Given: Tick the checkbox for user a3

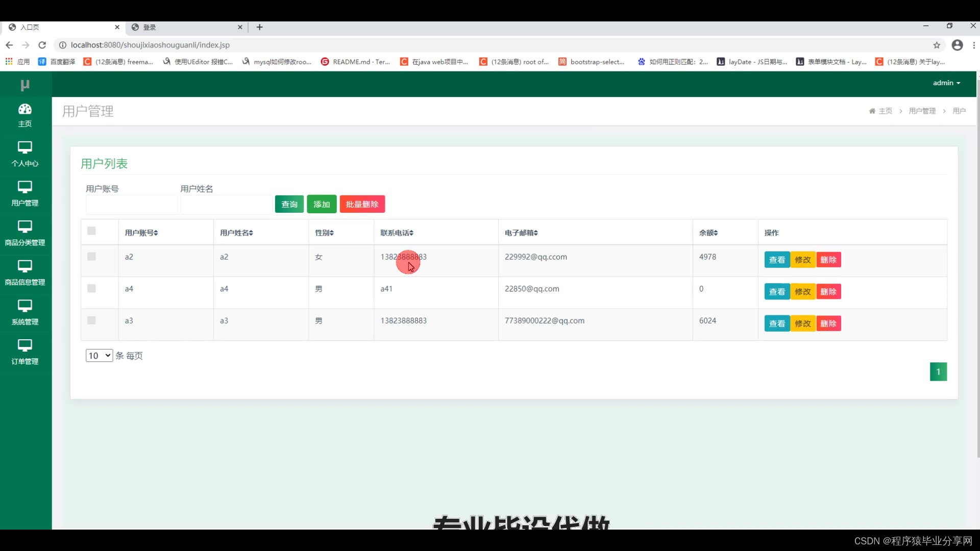Looking at the screenshot, I should pos(91,320).
